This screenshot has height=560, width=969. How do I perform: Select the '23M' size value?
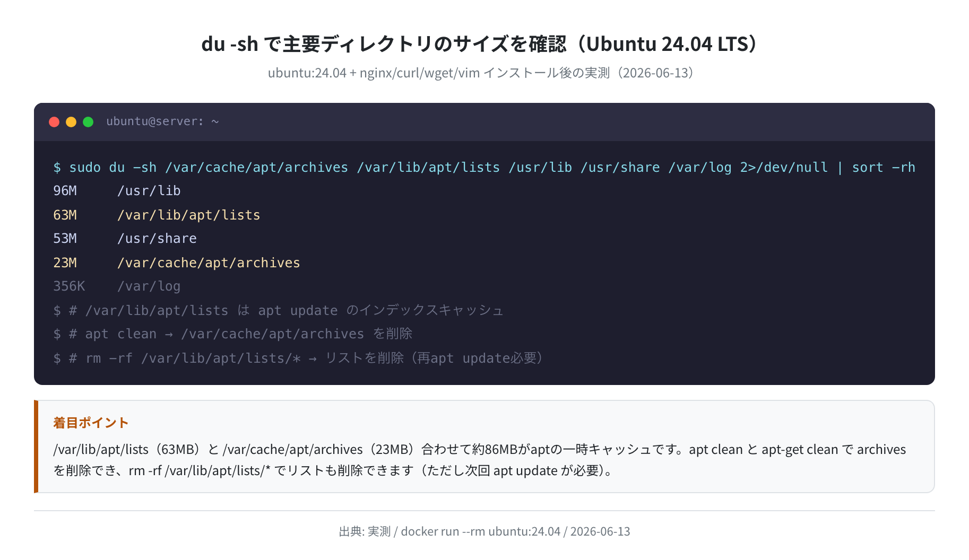(65, 262)
